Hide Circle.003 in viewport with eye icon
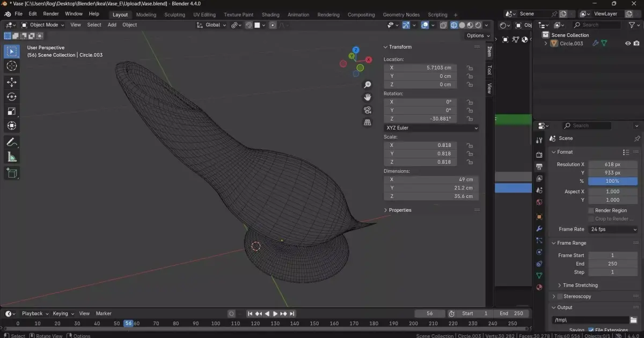The height and width of the screenshot is (338, 644). [628, 43]
